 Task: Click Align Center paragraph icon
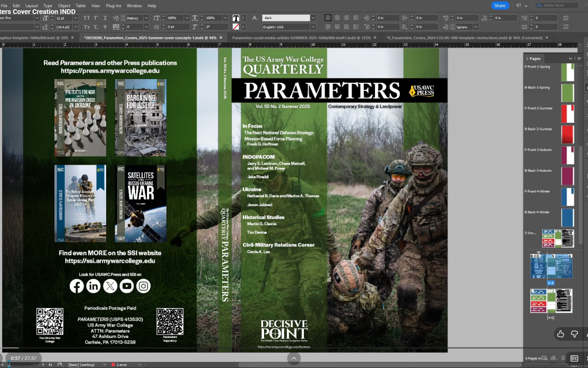point(337,17)
